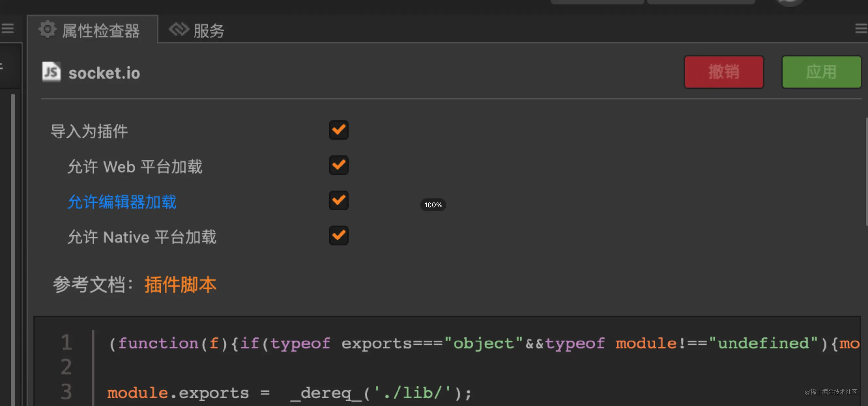
Task: Click the link icon beside 服务 tab
Action: tap(179, 29)
